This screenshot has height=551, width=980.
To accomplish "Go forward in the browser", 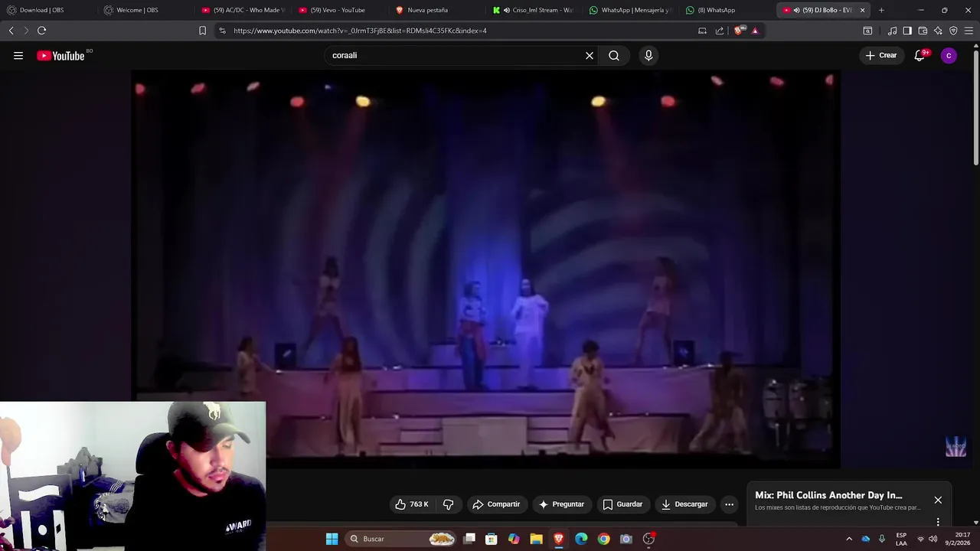I will (x=25, y=31).
